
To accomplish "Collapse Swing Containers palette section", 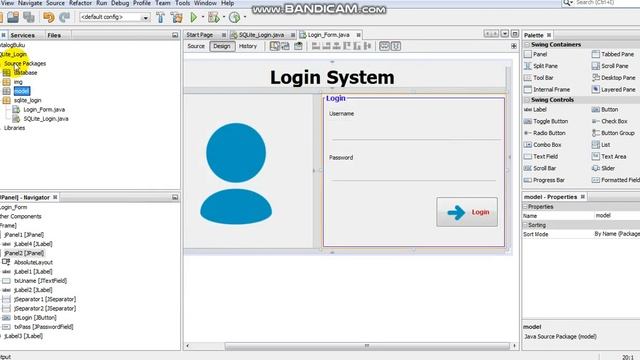I will (527, 44).
